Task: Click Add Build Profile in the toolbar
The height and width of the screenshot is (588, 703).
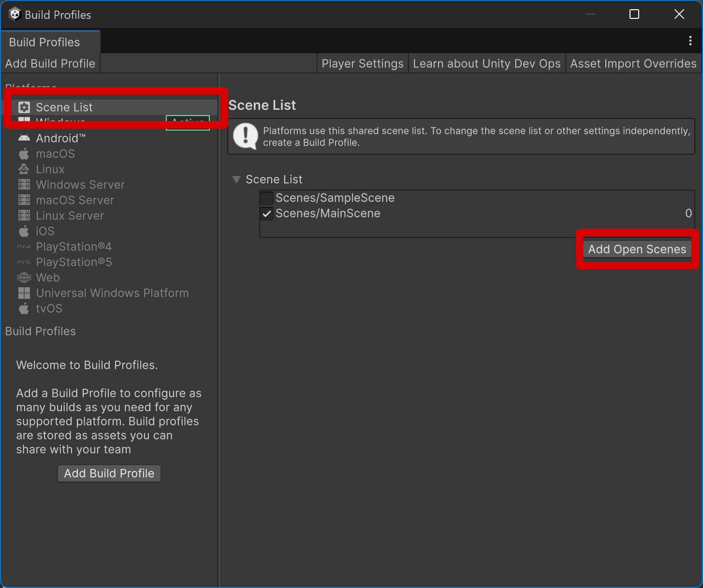Action: pos(50,63)
